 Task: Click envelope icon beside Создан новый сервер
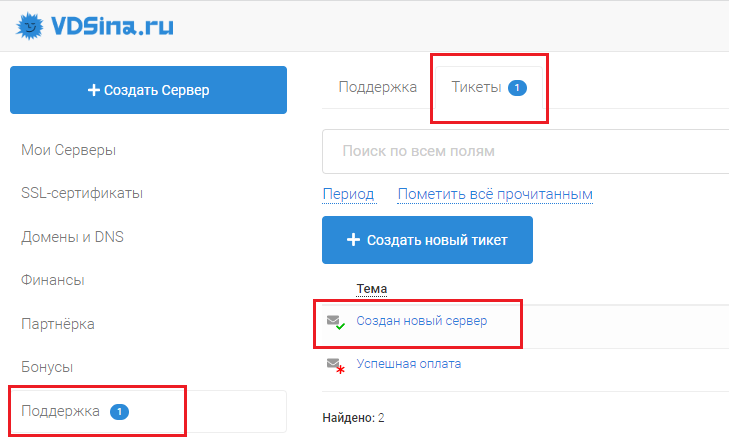pos(336,322)
